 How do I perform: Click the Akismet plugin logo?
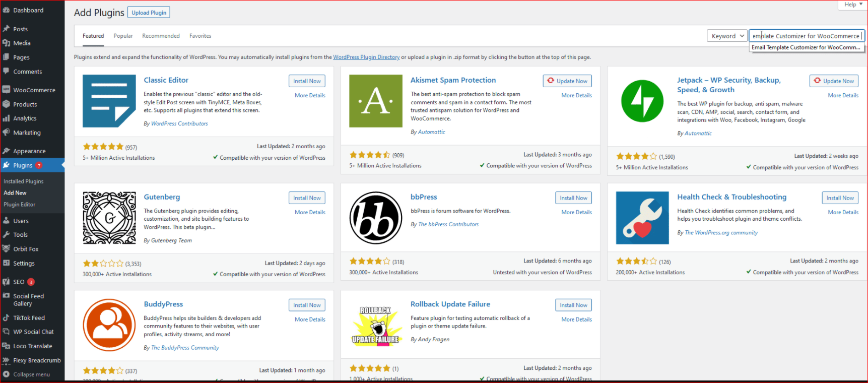pos(376,101)
